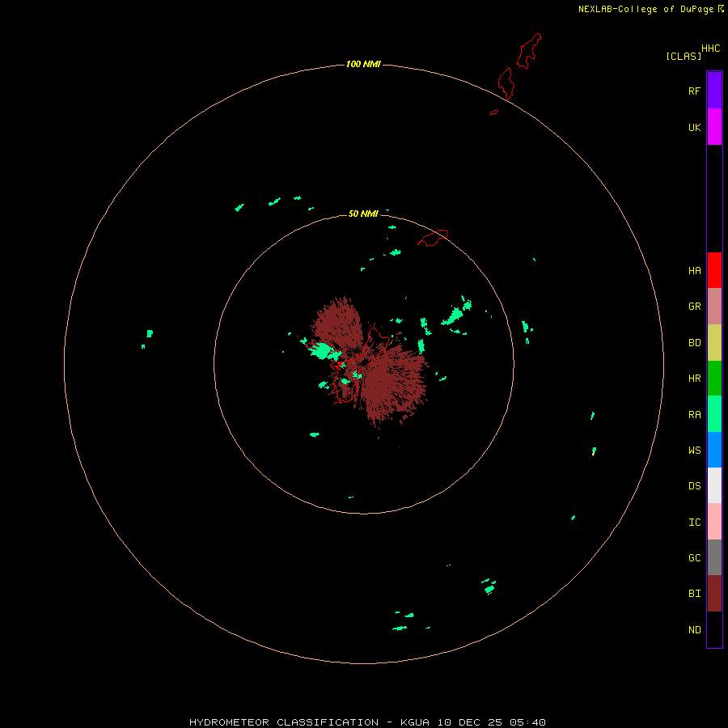Click the WS blue legend swatch
This screenshot has height=728, width=728.
(714, 450)
